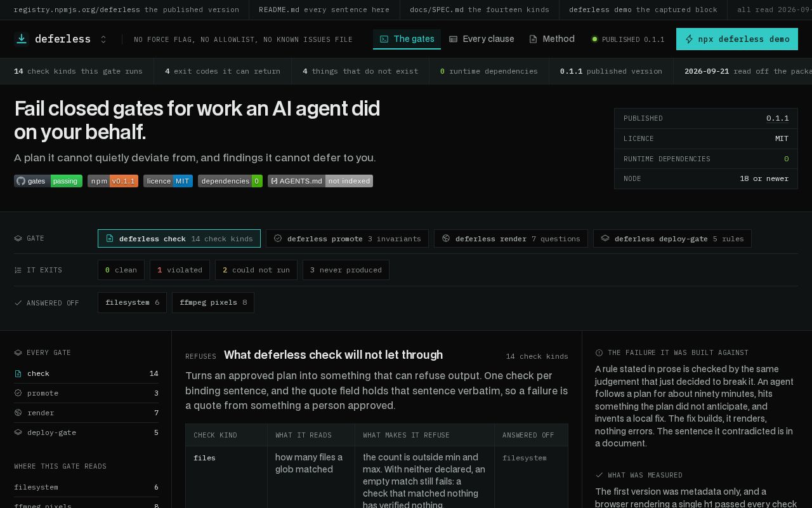Click the RUNTIME DEPENDENCIES row in info card

pos(706,159)
